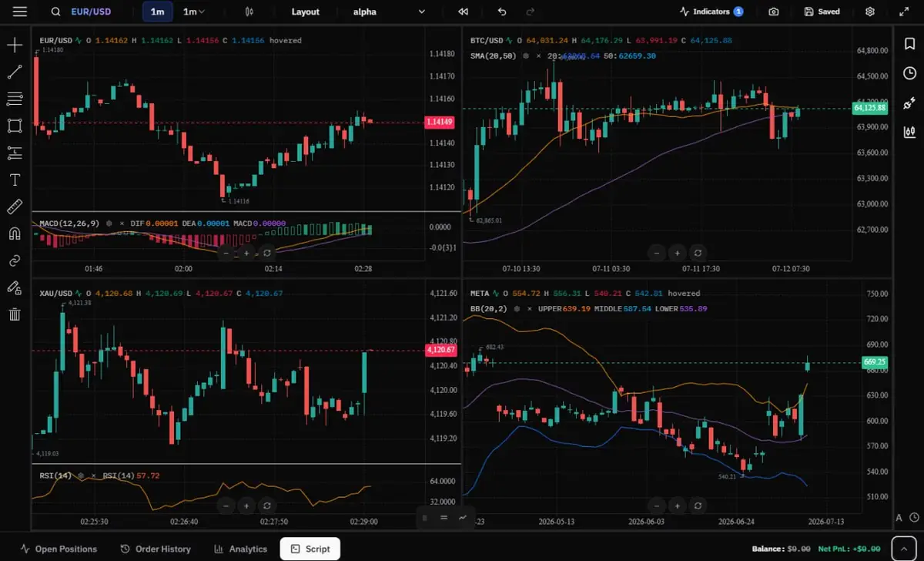
Task: Expand the bottom panel with chevron button
Action: (x=904, y=548)
